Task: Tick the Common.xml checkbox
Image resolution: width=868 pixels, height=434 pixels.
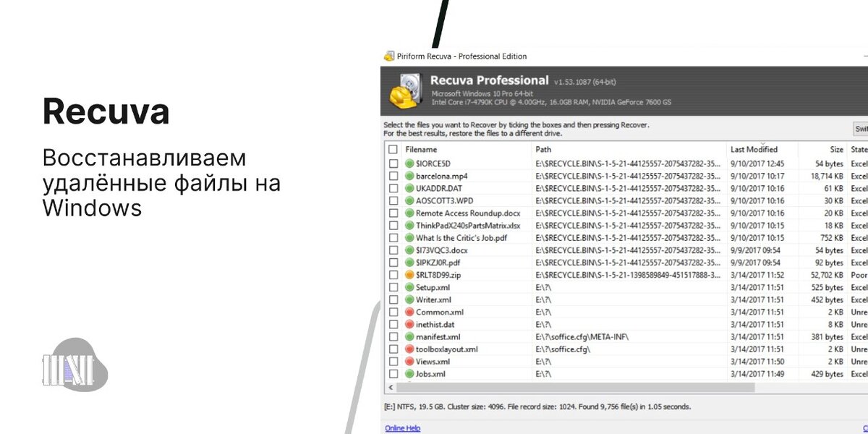Action: (393, 312)
